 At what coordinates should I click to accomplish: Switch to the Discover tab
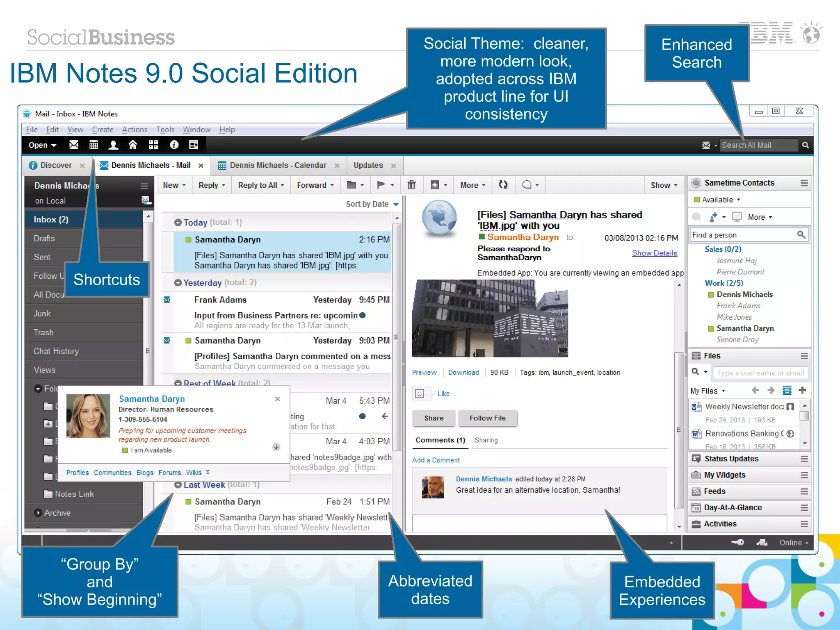coord(56,165)
